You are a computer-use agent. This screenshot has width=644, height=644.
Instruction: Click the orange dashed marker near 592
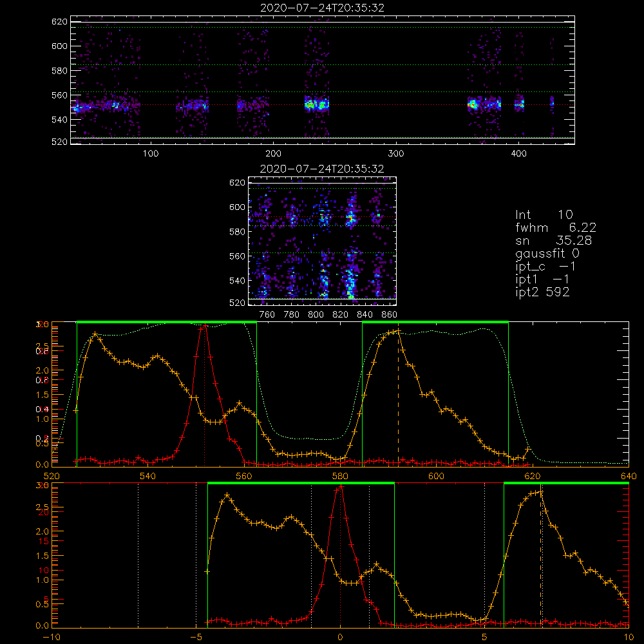pyautogui.click(x=398, y=397)
